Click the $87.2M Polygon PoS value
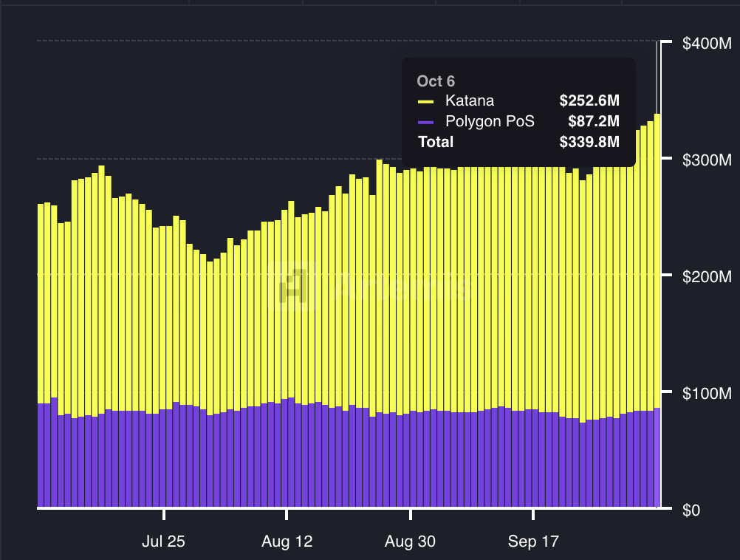The height and width of the screenshot is (560, 740). (x=594, y=121)
